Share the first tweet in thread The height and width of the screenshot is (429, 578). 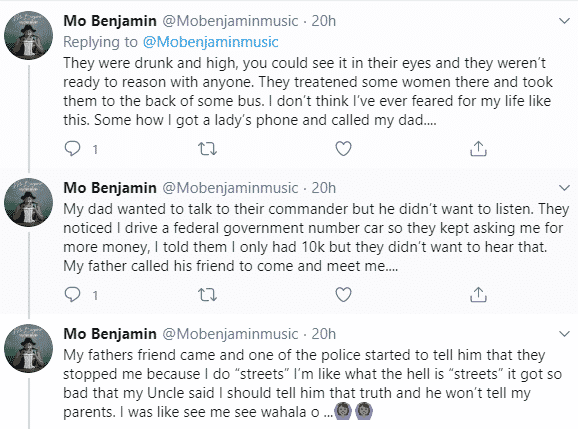pos(478,149)
